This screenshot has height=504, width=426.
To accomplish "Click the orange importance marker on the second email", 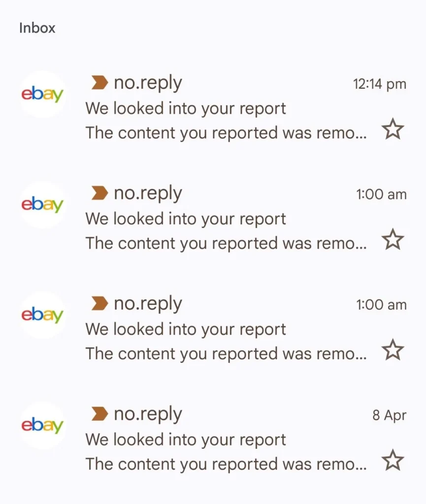I will point(99,193).
